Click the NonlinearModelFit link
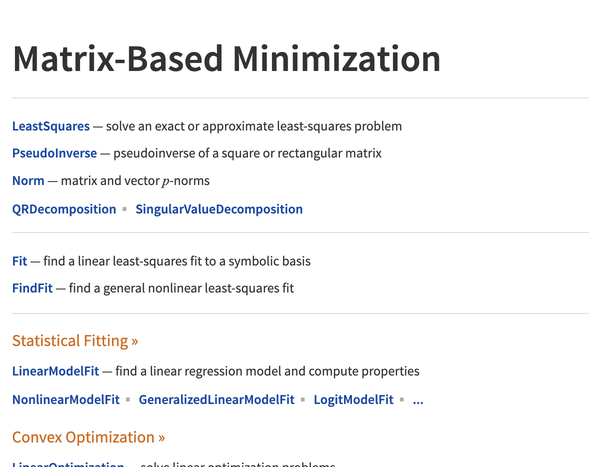 click(65, 399)
